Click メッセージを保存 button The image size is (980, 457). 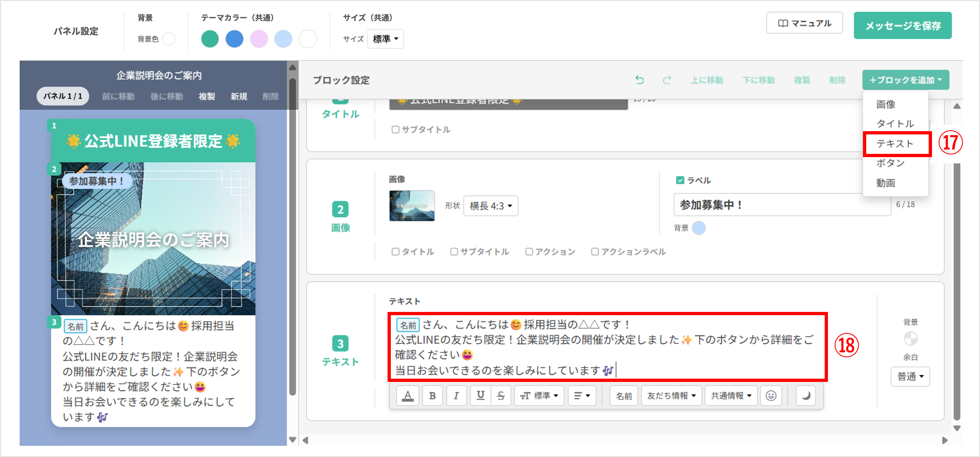(902, 25)
